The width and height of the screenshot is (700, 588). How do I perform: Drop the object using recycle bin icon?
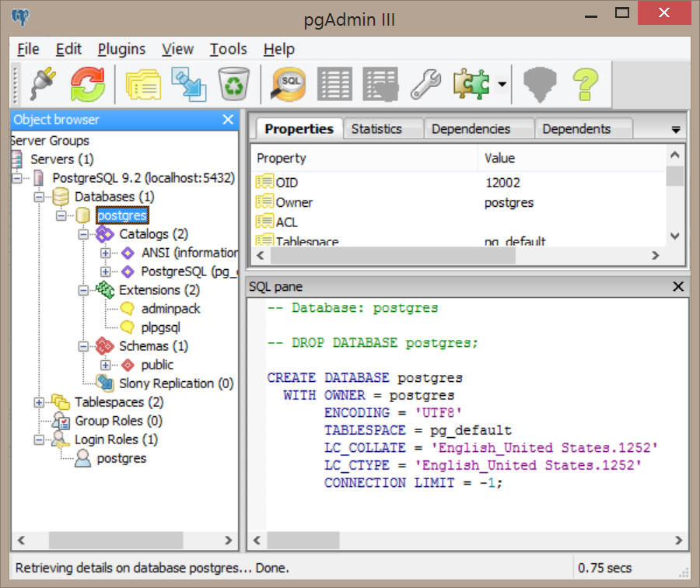(x=233, y=83)
